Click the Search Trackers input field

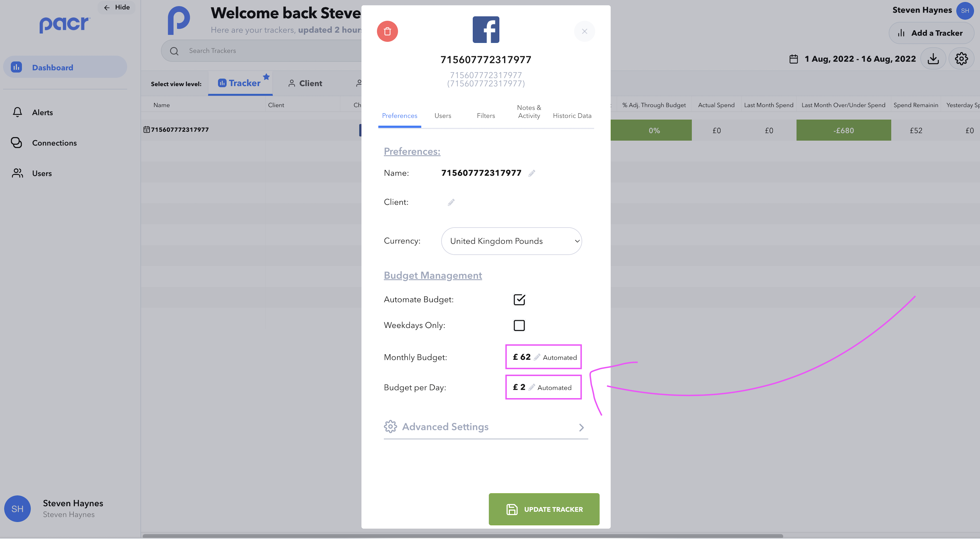266,51
